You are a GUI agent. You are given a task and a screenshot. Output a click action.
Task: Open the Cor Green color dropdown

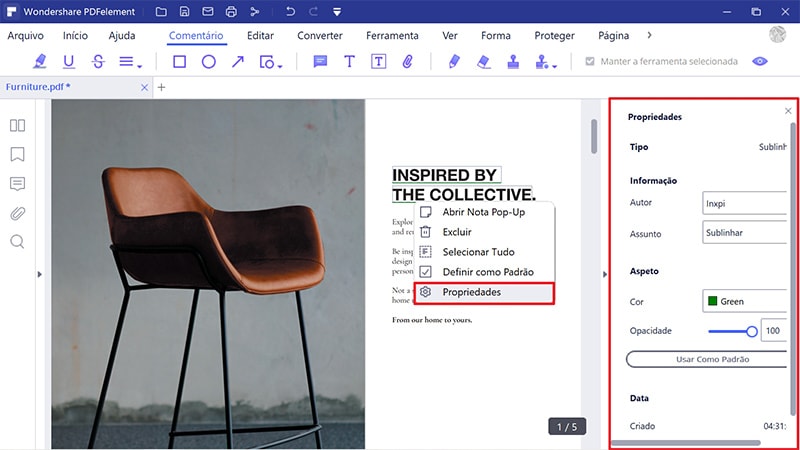[744, 301]
